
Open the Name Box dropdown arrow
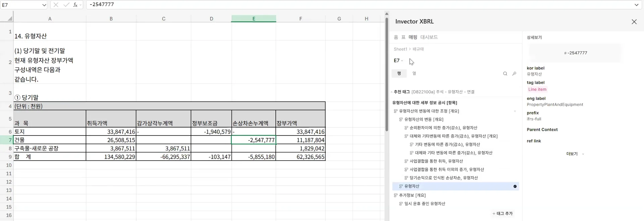[x=44, y=5]
